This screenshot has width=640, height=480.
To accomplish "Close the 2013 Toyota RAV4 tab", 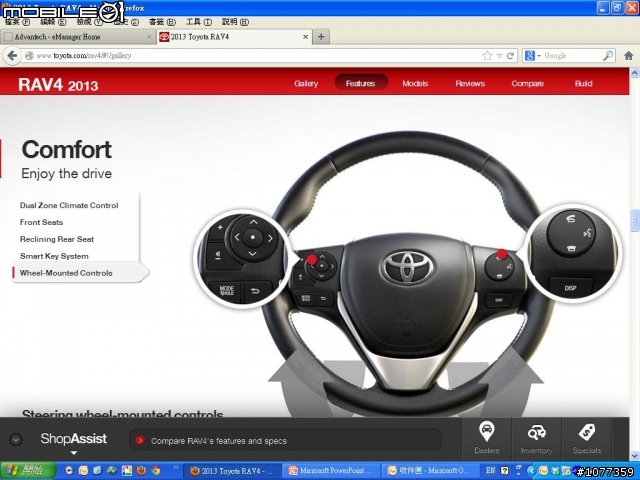I will click(305, 37).
